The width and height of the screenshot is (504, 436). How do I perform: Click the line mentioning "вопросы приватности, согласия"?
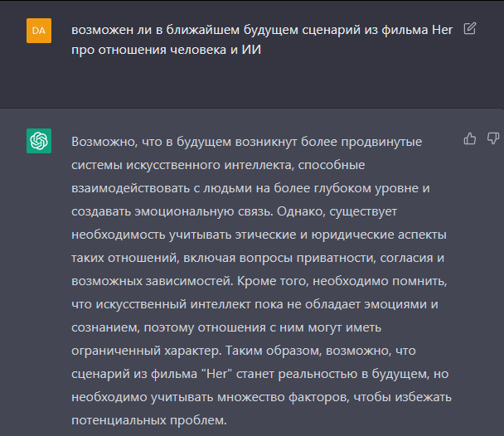[258, 258]
